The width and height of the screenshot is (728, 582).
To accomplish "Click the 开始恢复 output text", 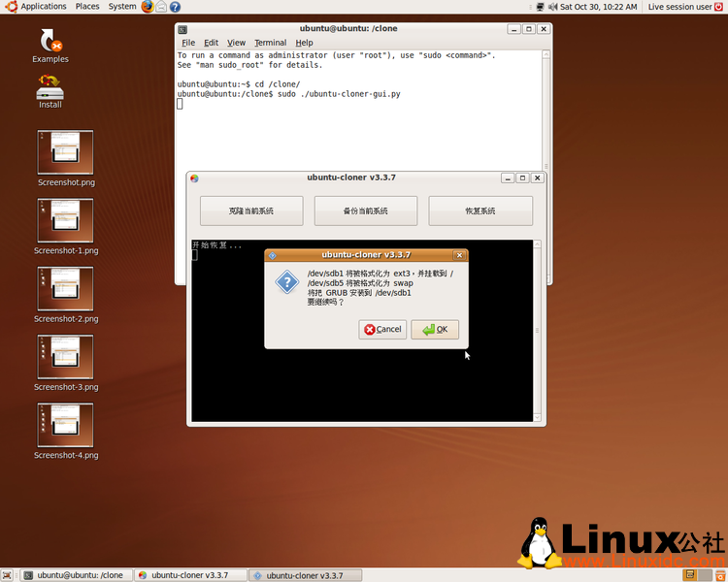I will (x=216, y=245).
